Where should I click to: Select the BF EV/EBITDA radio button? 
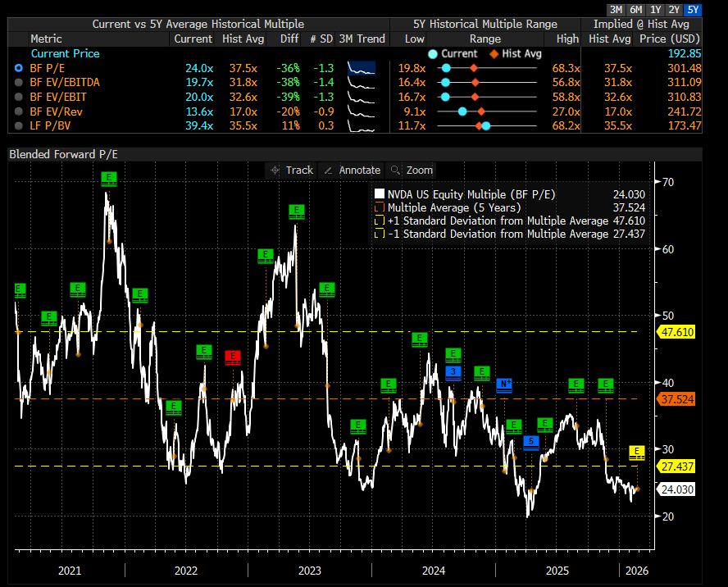click(18, 83)
